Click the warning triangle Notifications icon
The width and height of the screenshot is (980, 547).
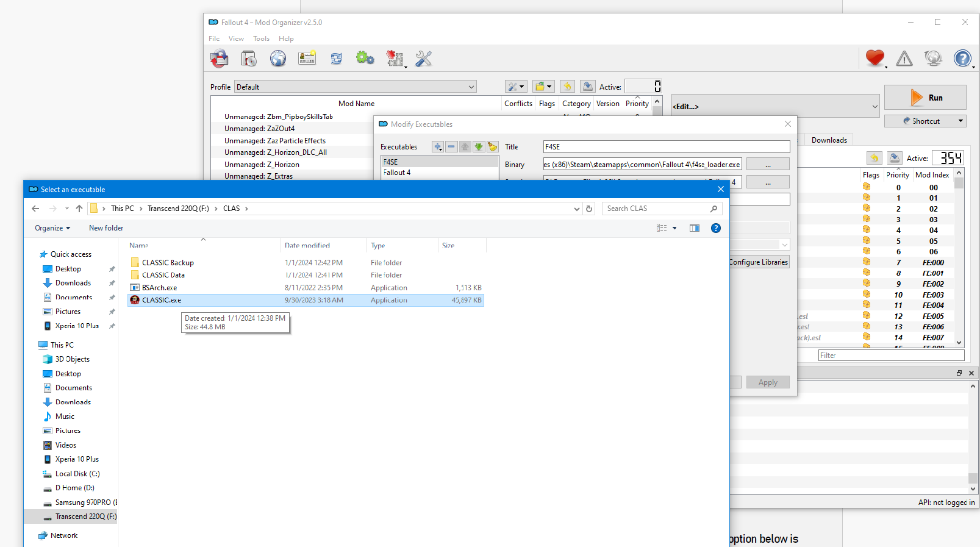[x=904, y=59]
